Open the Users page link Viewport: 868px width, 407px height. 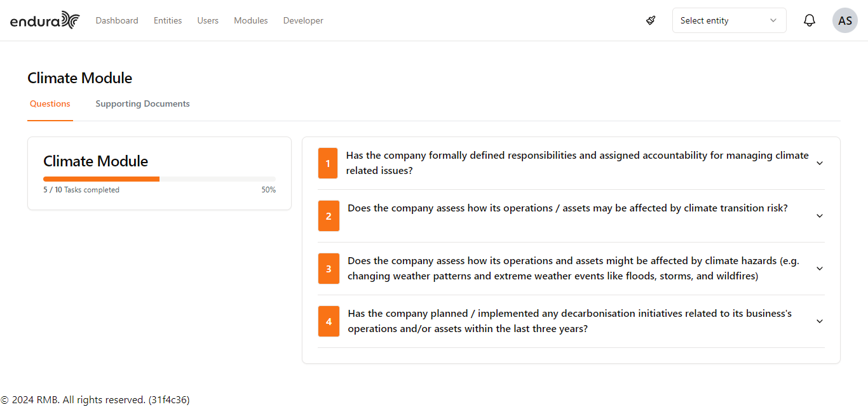208,20
